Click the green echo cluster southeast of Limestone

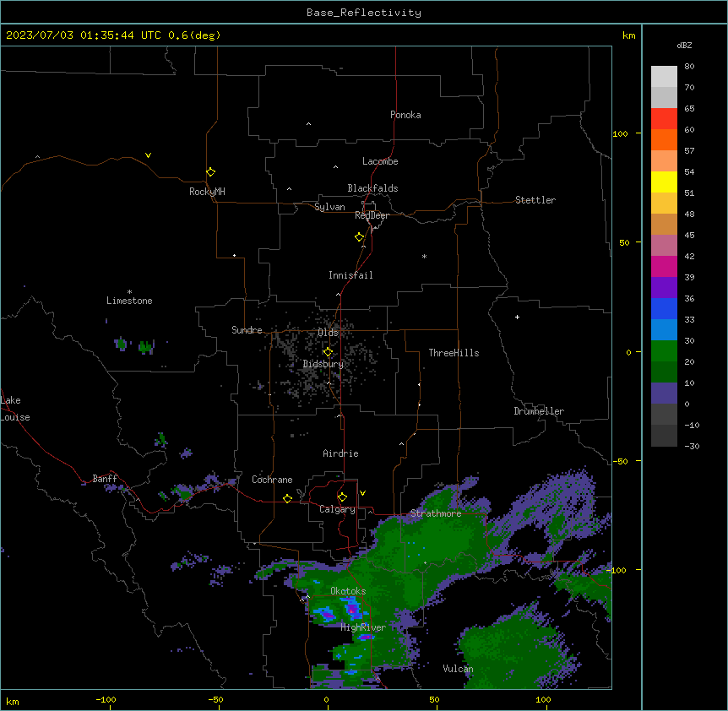(x=146, y=346)
